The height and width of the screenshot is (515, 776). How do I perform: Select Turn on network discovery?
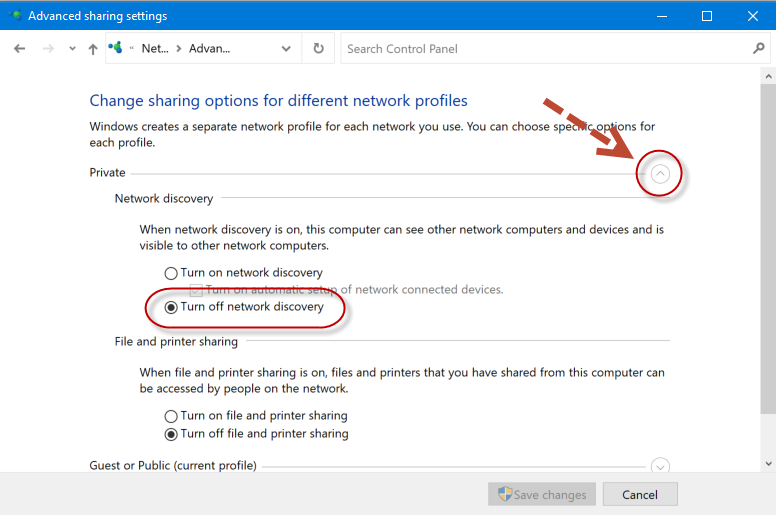pos(171,273)
